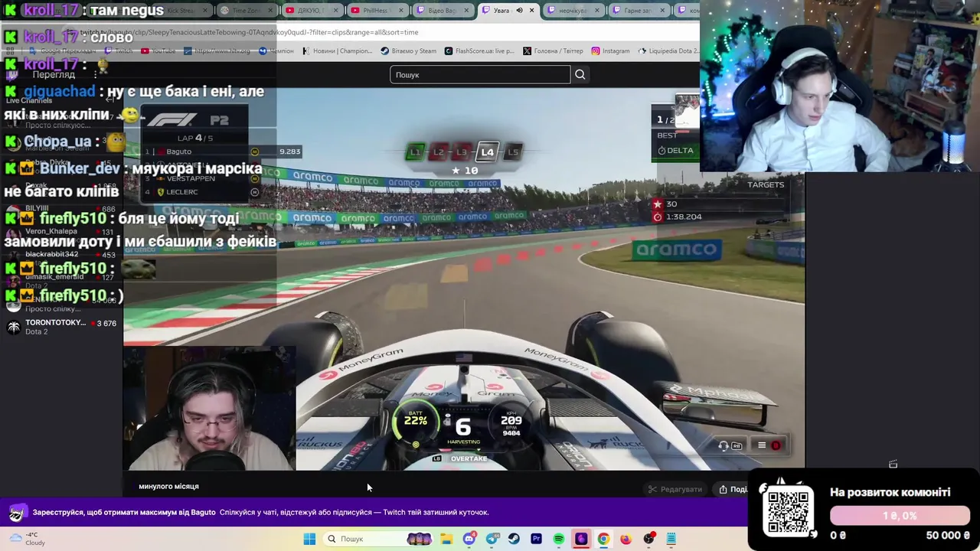Click the Twitch signup banner text
980x551 pixels.
(260, 512)
